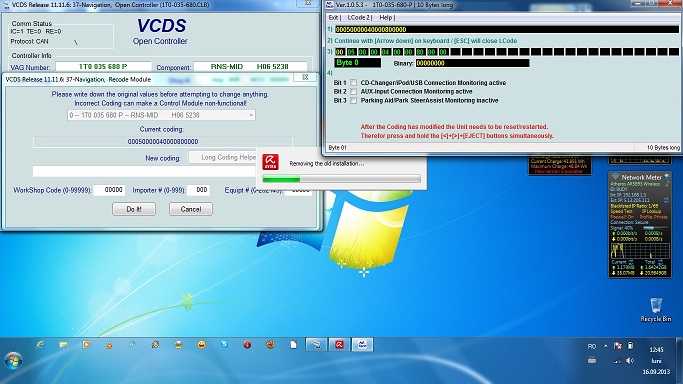Click the keyboard icon in system tray

coord(592,360)
